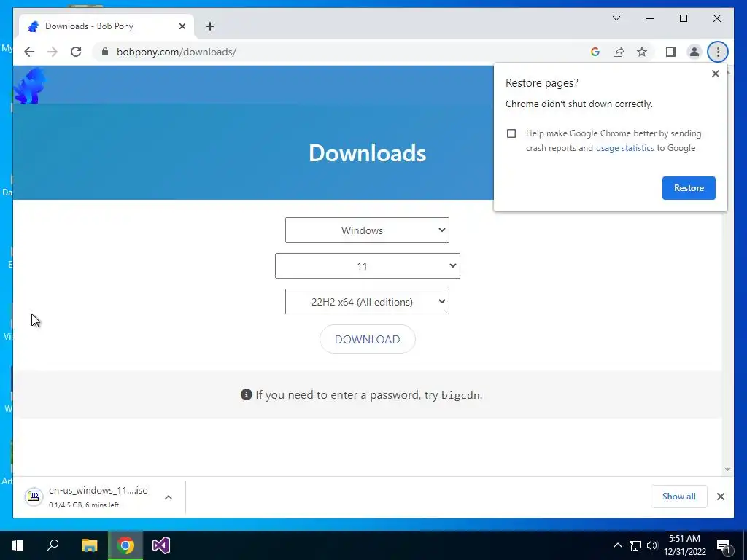The height and width of the screenshot is (560, 747).
Task: Open the tab search chevron
Action: 616,18
